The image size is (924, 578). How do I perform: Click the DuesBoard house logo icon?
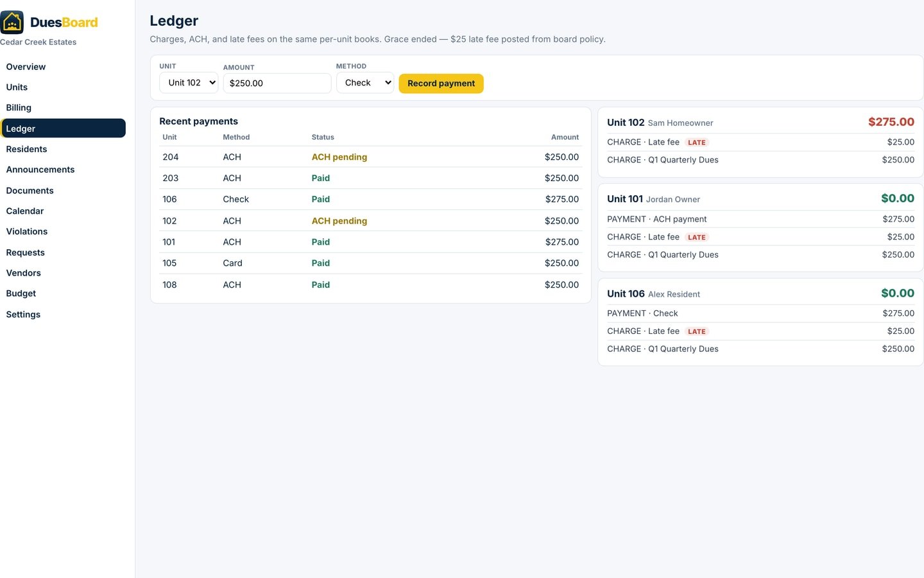coord(12,22)
